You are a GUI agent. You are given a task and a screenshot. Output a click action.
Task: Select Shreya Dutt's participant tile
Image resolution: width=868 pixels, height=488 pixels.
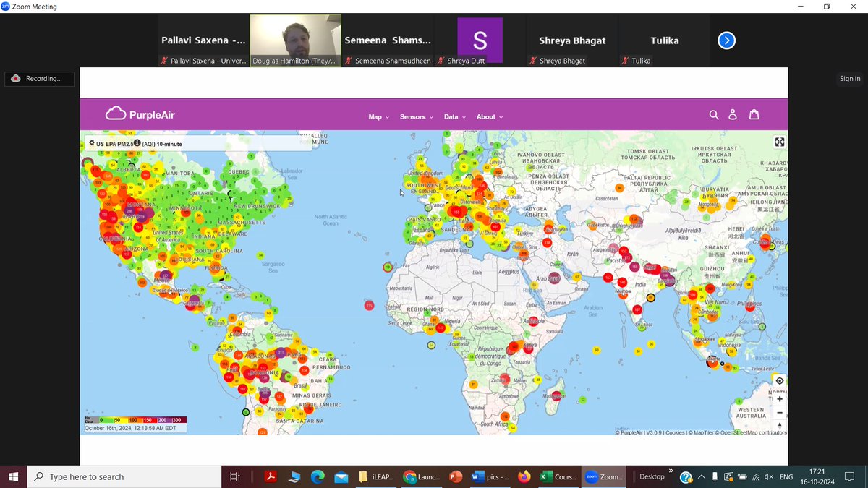coord(480,40)
